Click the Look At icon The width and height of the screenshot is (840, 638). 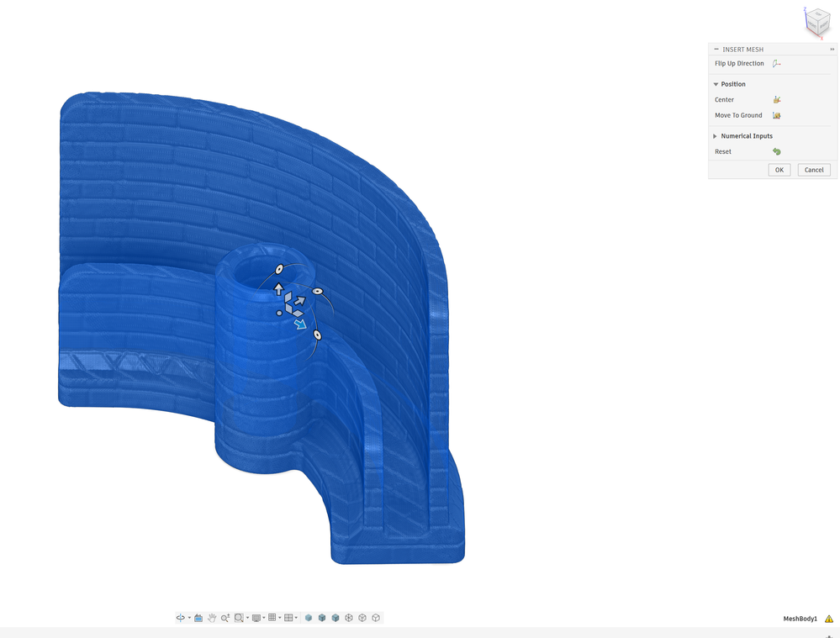tap(198, 618)
